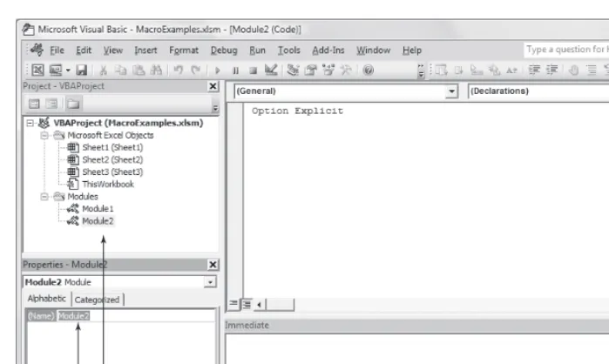Open the Format menu

184,50
